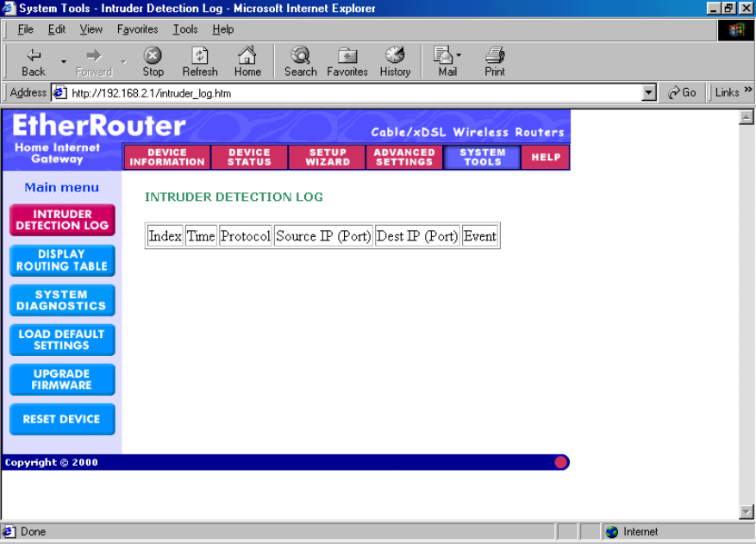Viewport: 756px width, 544px height.
Task: Click the Internet zone globe icon
Action: pos(612,532)
